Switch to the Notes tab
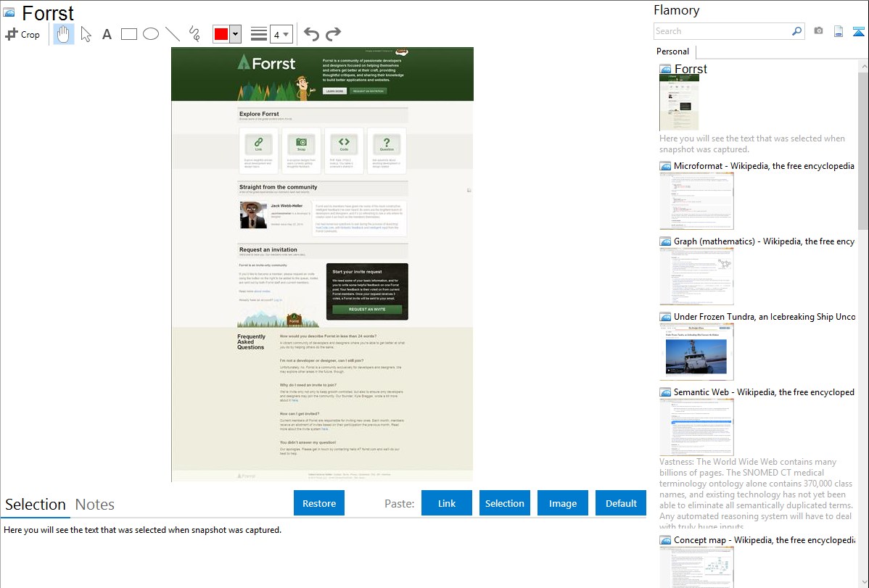Viewport: 869px width, 588px height. [x=95, y=505]
